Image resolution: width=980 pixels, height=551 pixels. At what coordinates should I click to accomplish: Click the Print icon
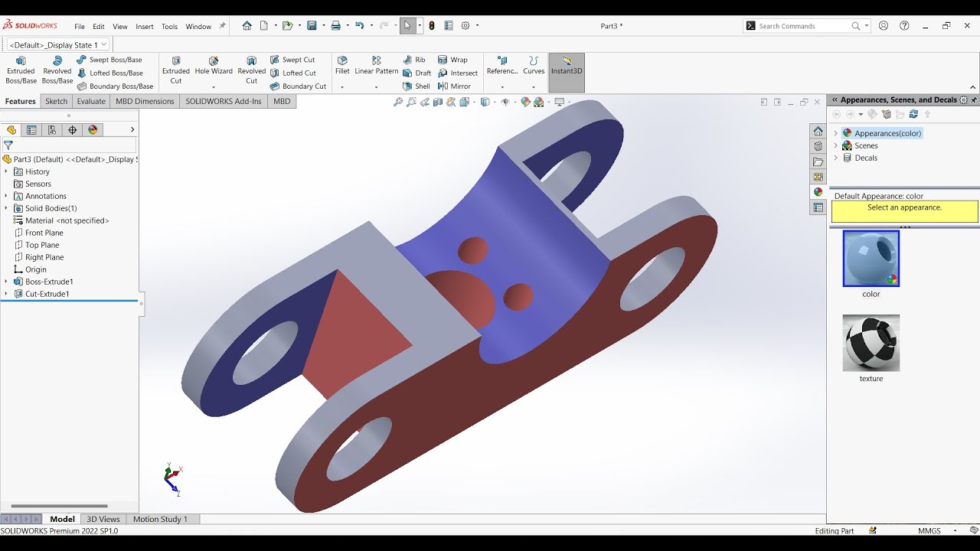pyautogui.click(x=335, y=25)
